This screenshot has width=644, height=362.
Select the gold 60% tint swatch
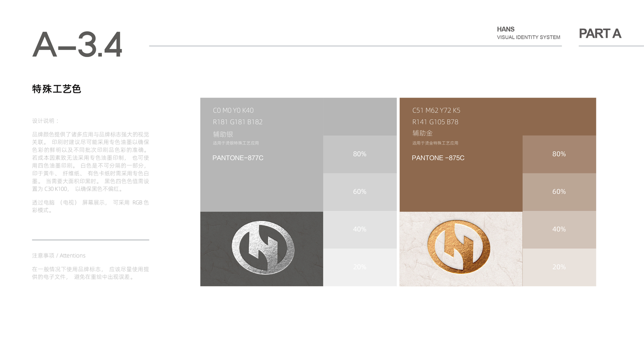(x=559, y=192)
